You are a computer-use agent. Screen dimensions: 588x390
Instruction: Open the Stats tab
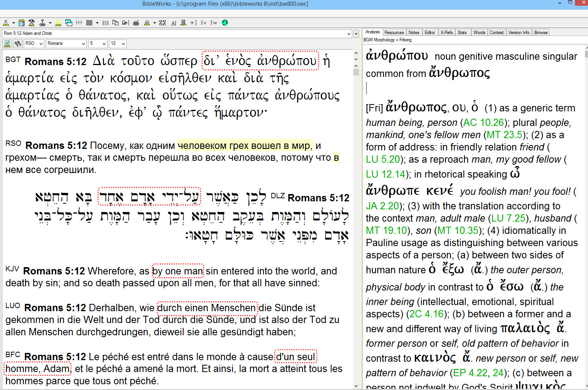pyautogui.click(x=462, y=33)
